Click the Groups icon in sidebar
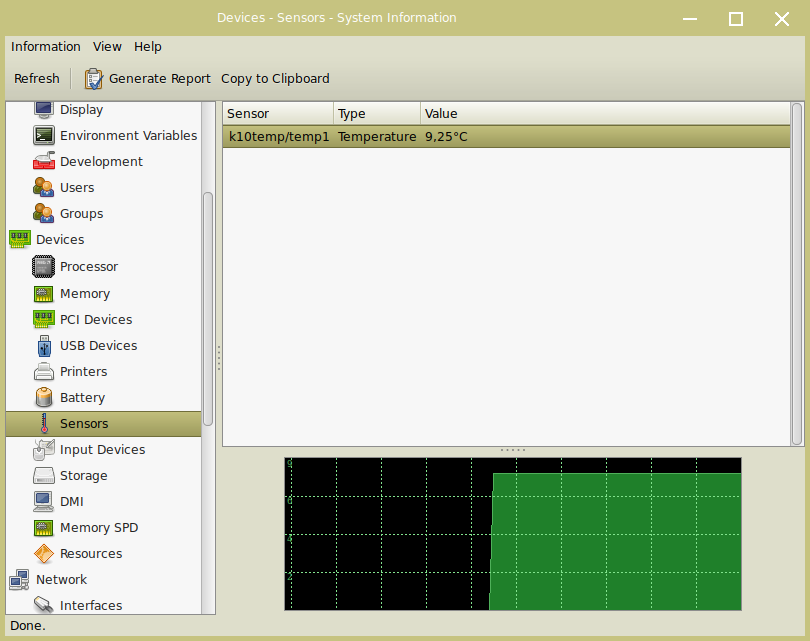The image size is (810, 641). pos(44,213)
